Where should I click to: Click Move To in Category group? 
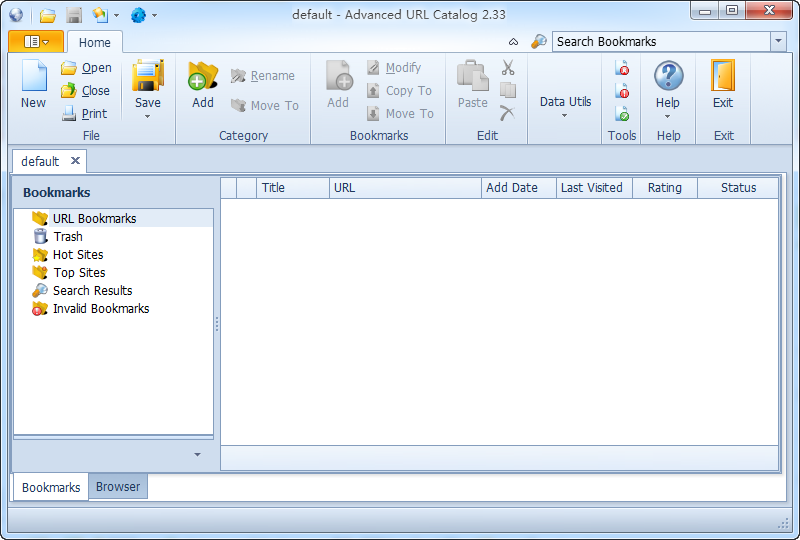pyautogui.click(x=265, y=105)
